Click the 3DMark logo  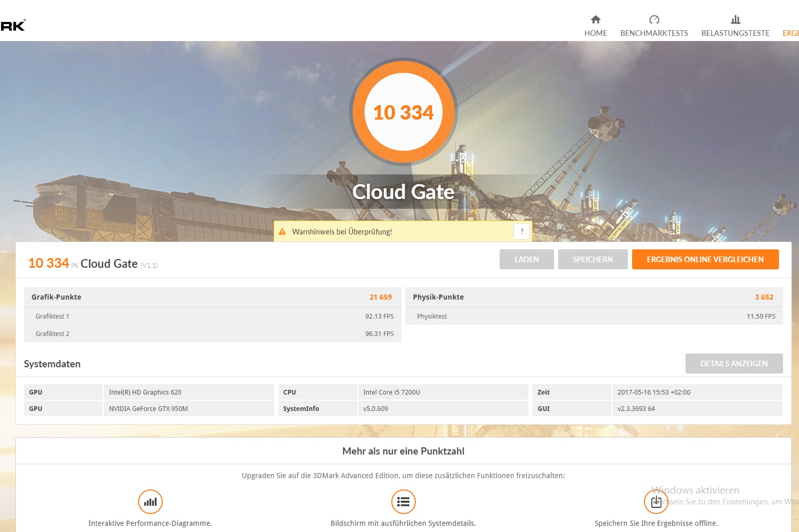pos(13,25)
